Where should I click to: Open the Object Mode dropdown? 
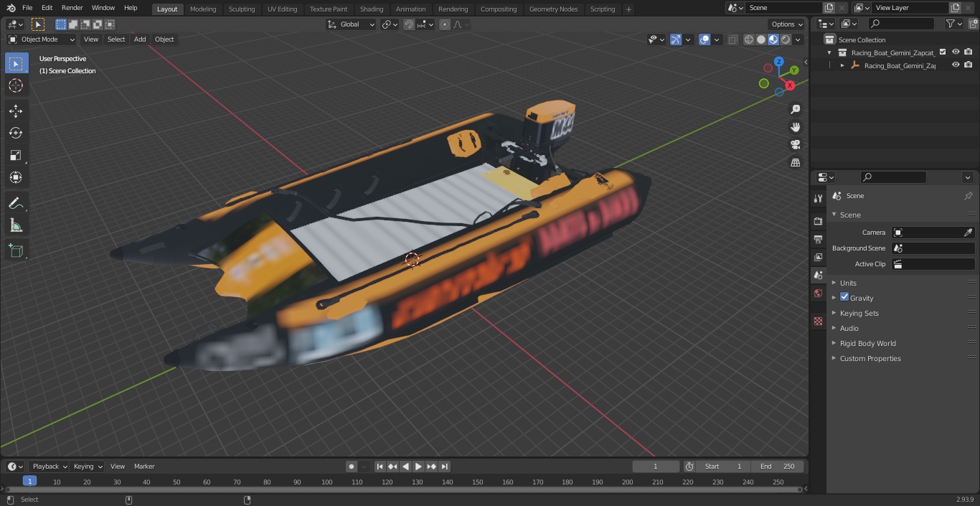[41, 39]
